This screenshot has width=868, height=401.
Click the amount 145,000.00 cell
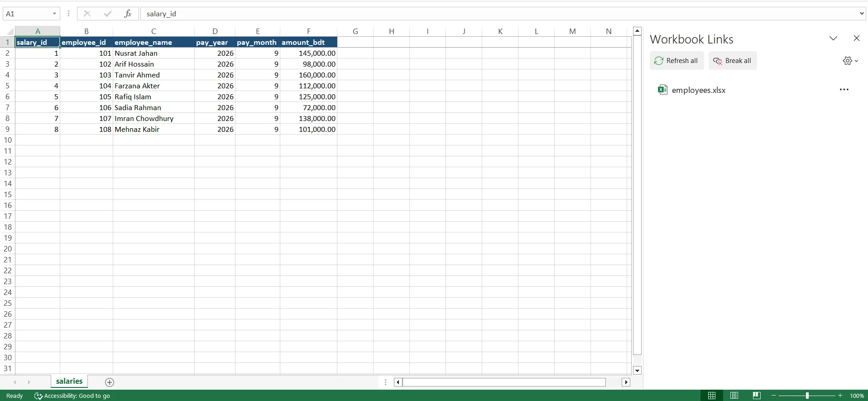pos(308,53)
